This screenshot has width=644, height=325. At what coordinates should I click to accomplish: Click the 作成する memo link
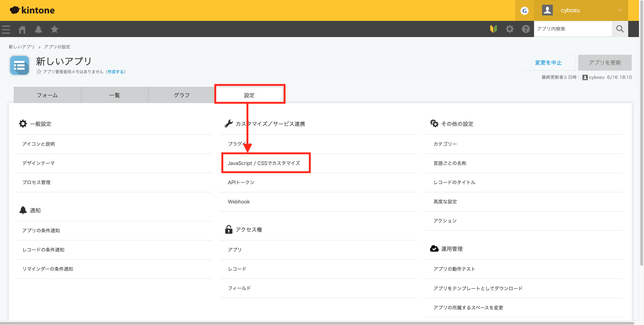click(x=116, y=72)
